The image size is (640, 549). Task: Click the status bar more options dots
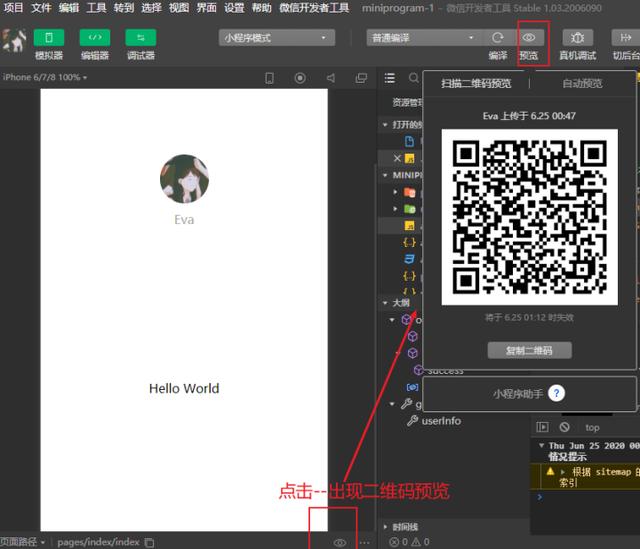click(x=364, y=542)
